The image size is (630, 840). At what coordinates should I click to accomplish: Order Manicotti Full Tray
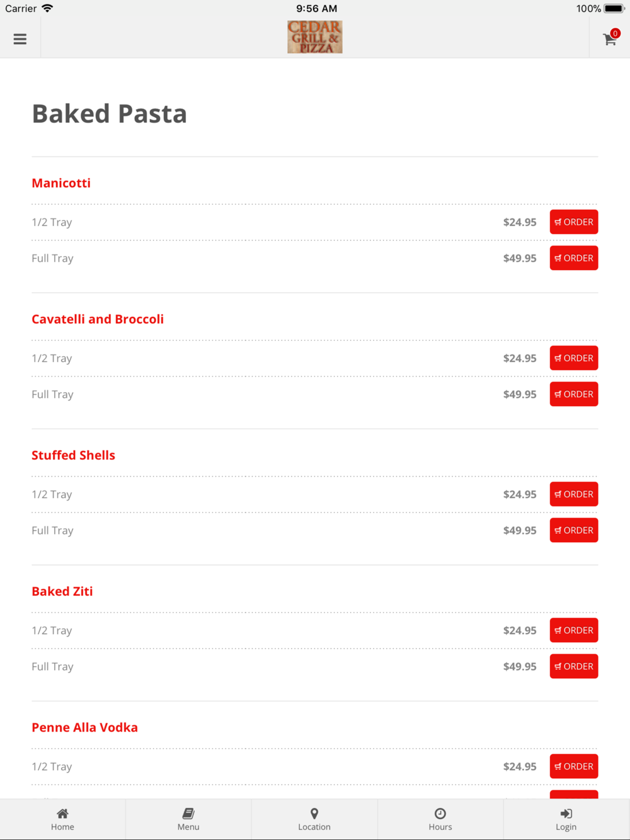(x=574, y=258)
